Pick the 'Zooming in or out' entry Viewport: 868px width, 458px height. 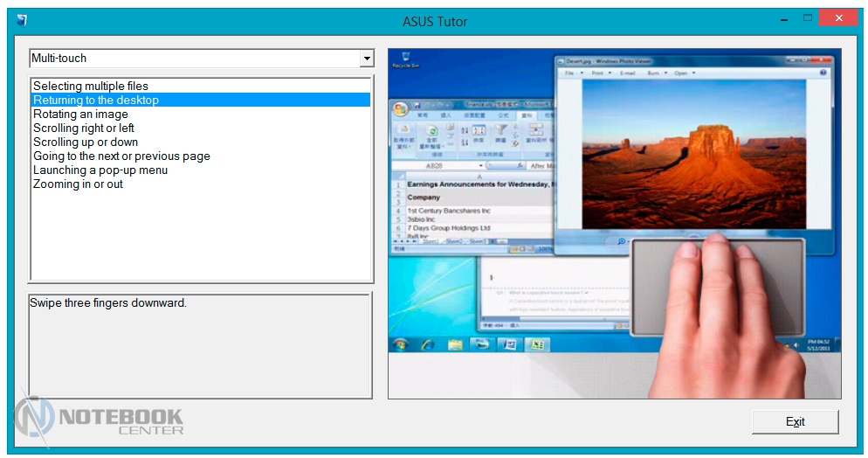78,184
